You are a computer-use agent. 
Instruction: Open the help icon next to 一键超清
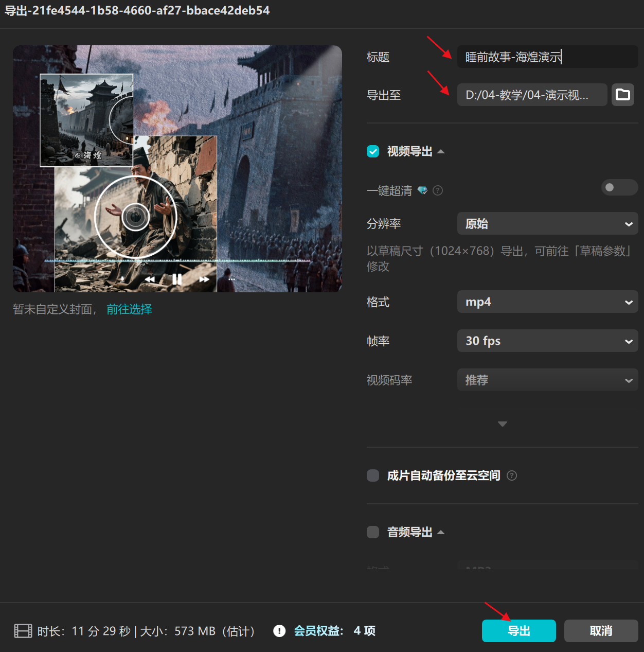point(438,190)
